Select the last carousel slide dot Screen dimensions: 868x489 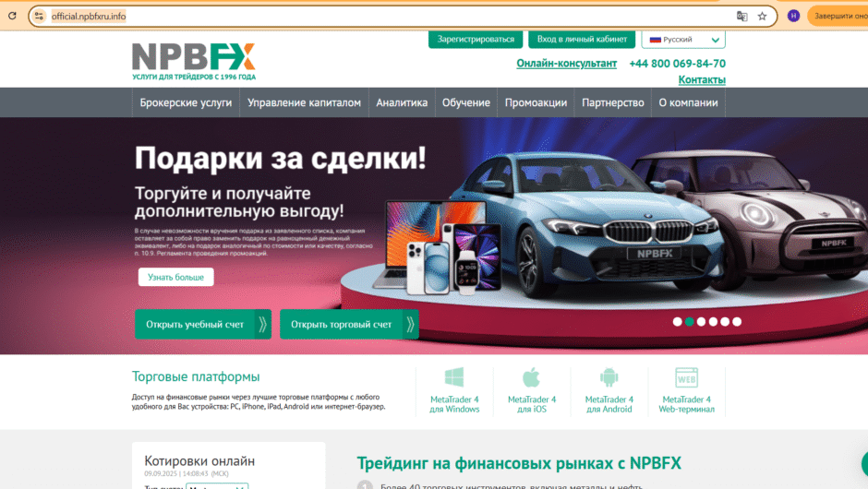pyautogui.click(x=737, y=322)
